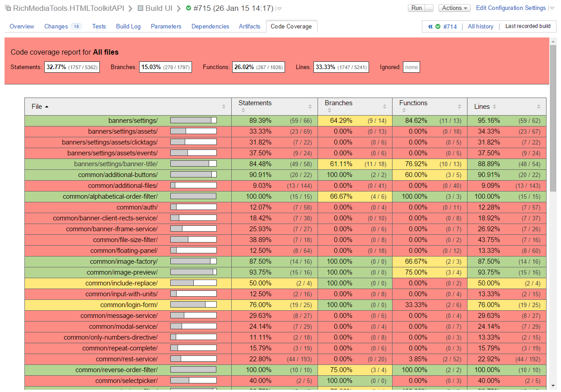Screen dimensions: 561x392
Task: Open the Actions dropdown
Action: point(454,8)
